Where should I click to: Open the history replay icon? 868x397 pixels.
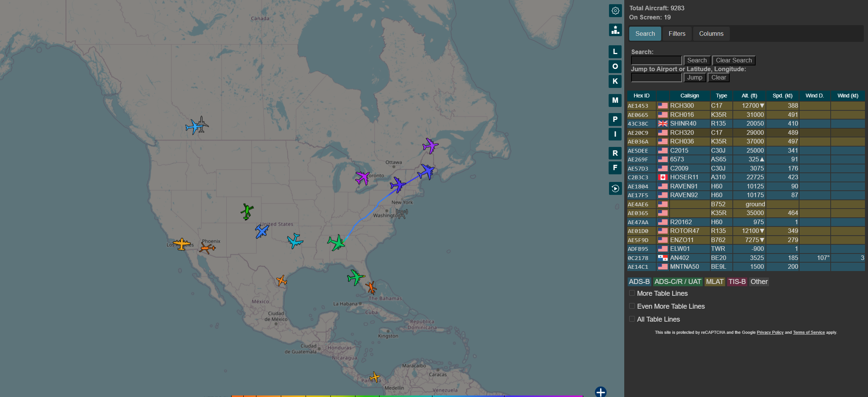(615, 188)
